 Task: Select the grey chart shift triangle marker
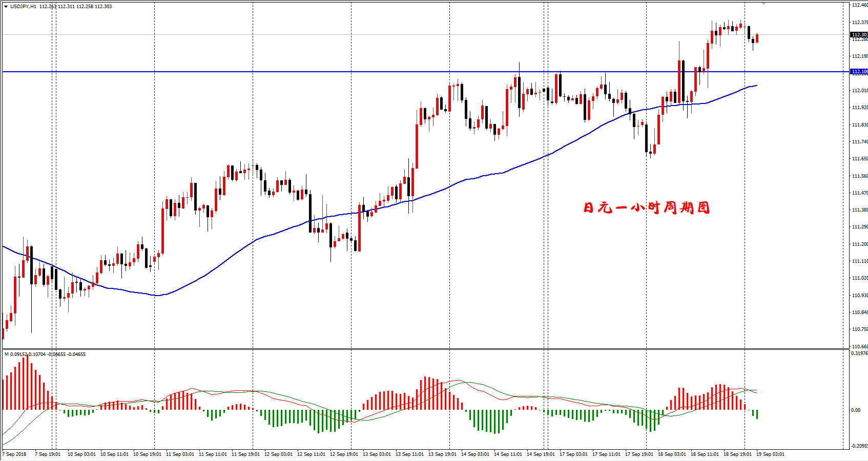pyautogui.click(x=763, y=4)
